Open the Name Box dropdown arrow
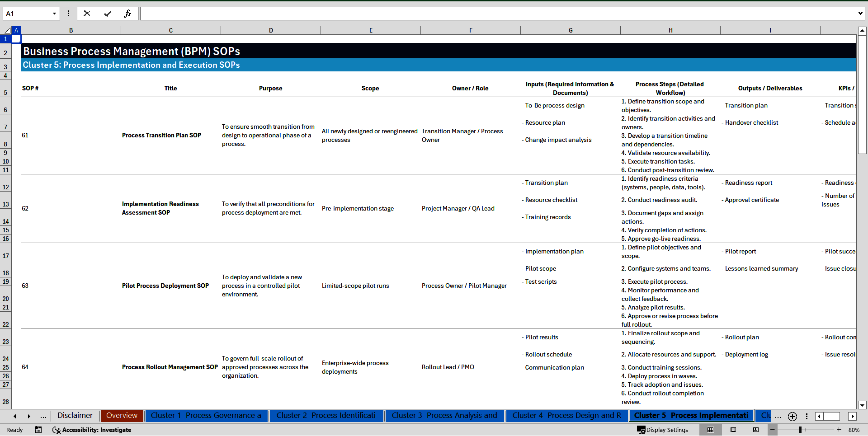 point(54,14)
